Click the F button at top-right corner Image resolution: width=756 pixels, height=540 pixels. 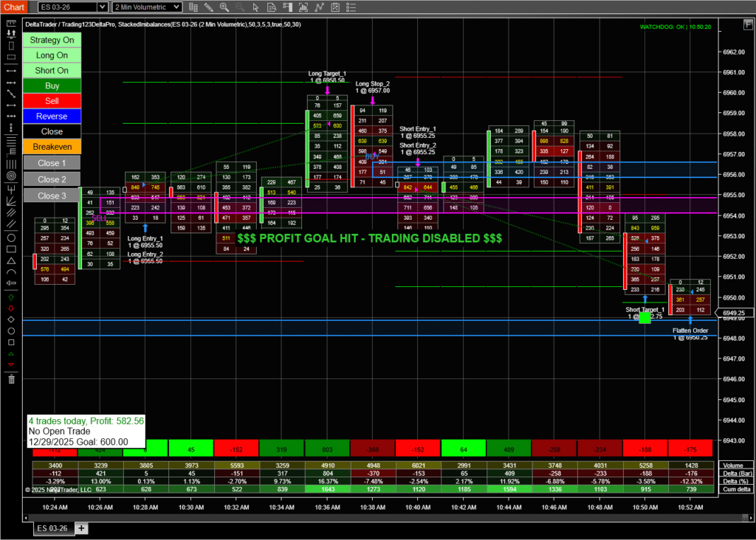(746, 24)
